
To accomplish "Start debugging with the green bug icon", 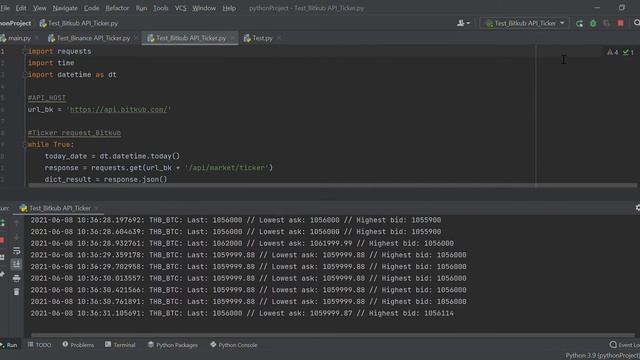I will point(593,24).
